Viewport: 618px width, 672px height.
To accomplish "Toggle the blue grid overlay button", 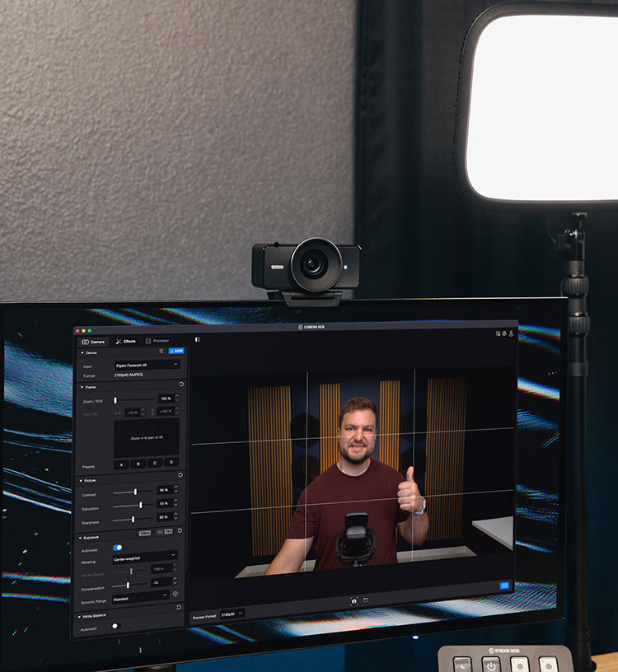I will coord(504,586).
